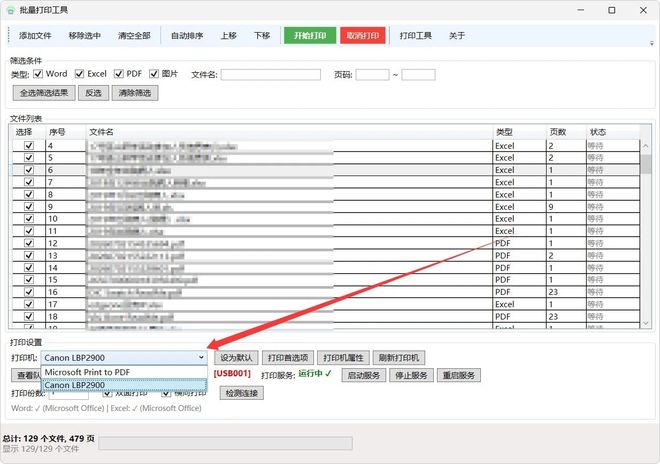This screenshot has width=660, height=464.
Task: Click file list scrollbar up arrow
Action: tap(646, 146)
